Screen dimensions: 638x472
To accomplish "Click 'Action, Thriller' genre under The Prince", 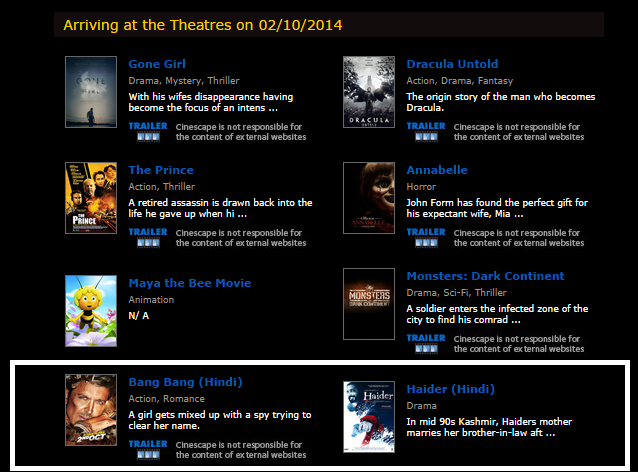I will 162,187.
